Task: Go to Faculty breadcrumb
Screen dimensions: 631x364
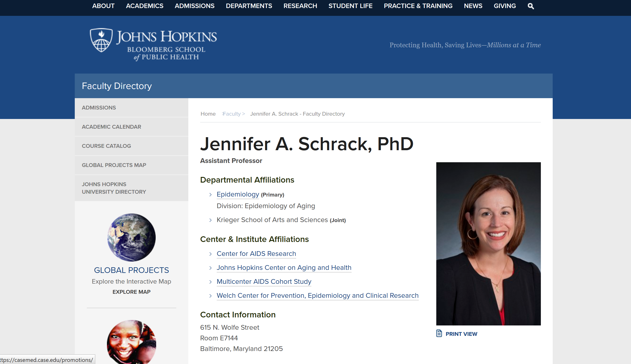Action: coord(231,114)
